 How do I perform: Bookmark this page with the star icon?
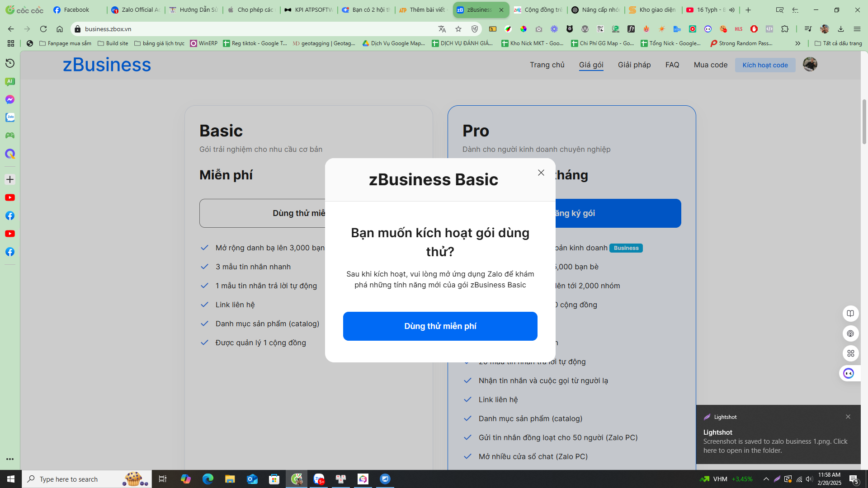click(458, 29)
